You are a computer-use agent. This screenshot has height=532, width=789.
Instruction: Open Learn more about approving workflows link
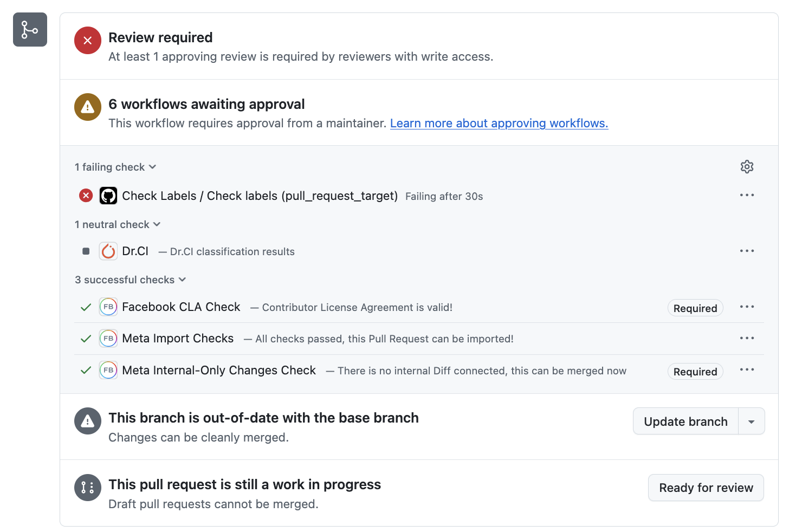(x=499, y=124)
